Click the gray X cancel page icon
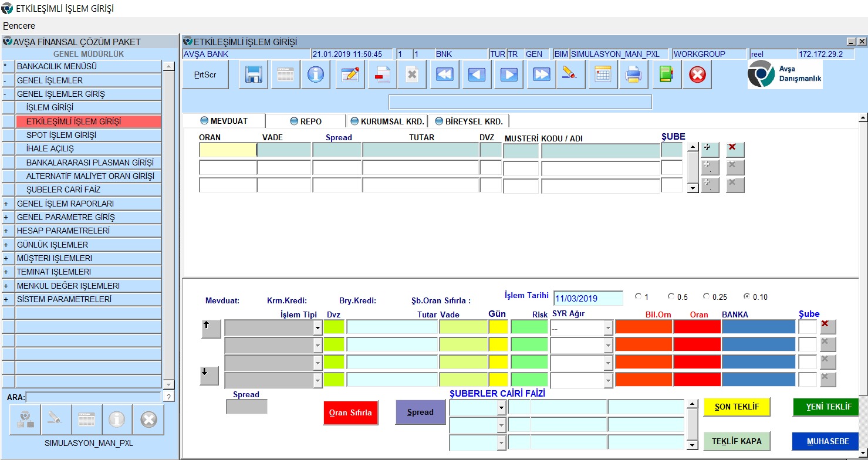 tap(412, 75)
